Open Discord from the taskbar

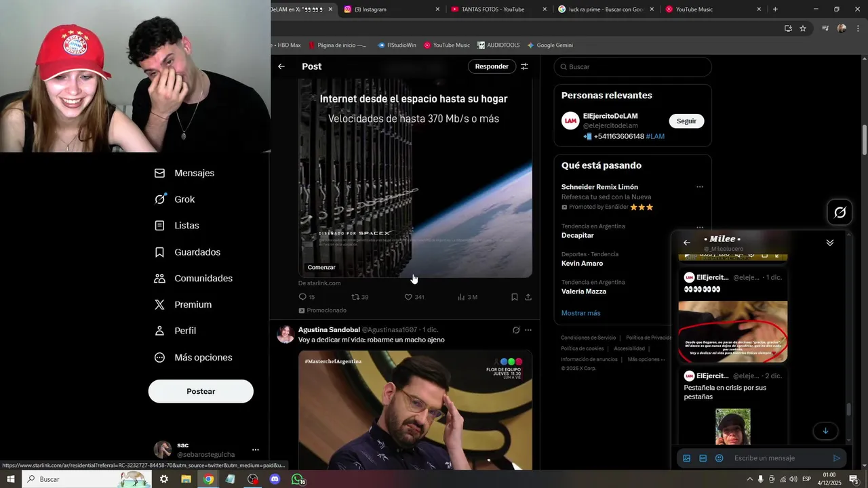[x=275, y=479]
